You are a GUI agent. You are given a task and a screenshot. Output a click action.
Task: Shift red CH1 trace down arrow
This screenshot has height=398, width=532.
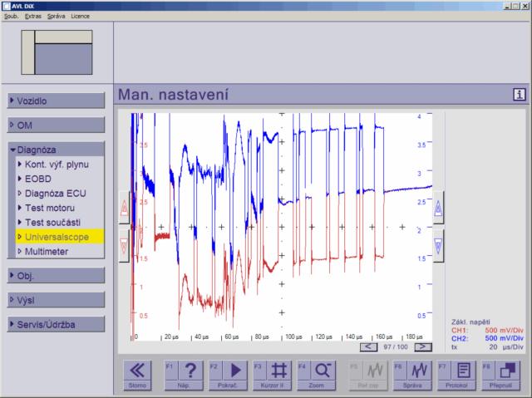[x=124, y=246]
